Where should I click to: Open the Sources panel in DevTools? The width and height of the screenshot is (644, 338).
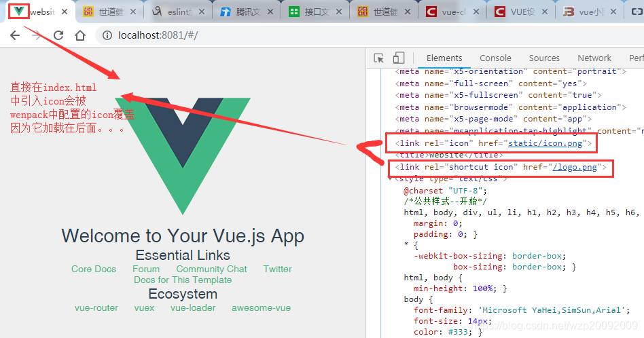[544, 58]
